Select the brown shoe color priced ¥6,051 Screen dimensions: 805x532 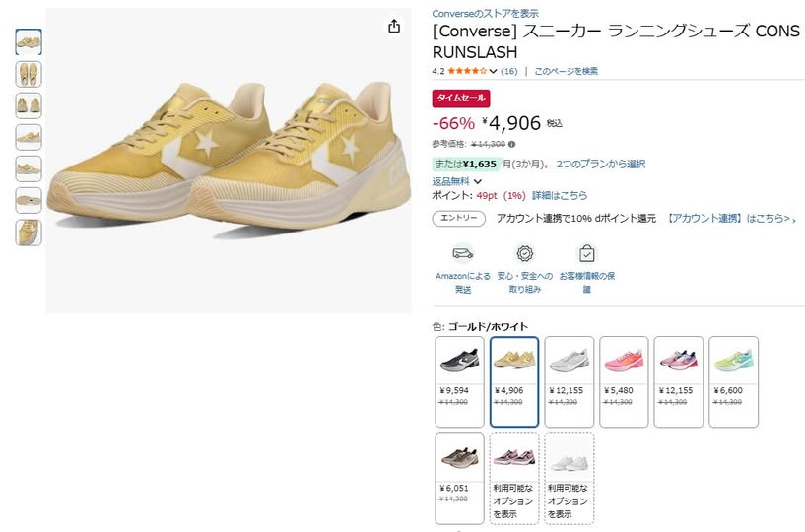(x=459, y=479)
